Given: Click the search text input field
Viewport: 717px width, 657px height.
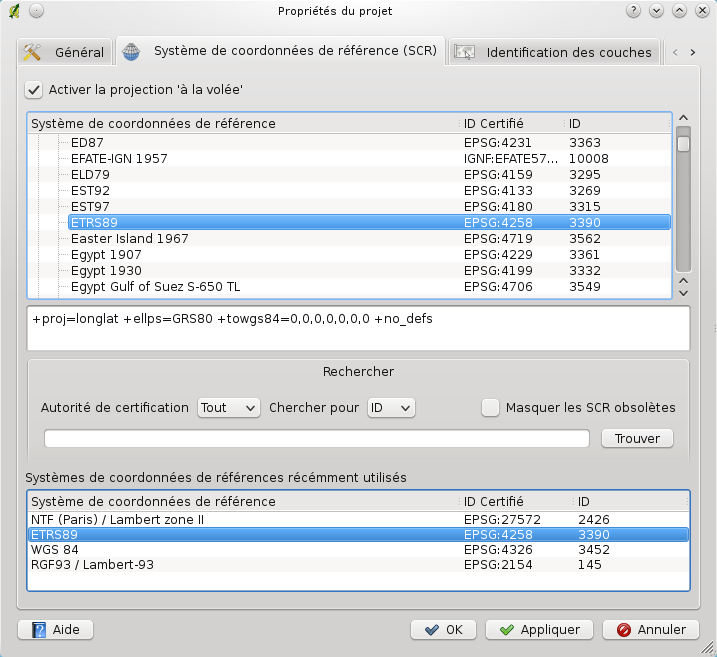Looking at the screenshot, I should tap(317, 438).
